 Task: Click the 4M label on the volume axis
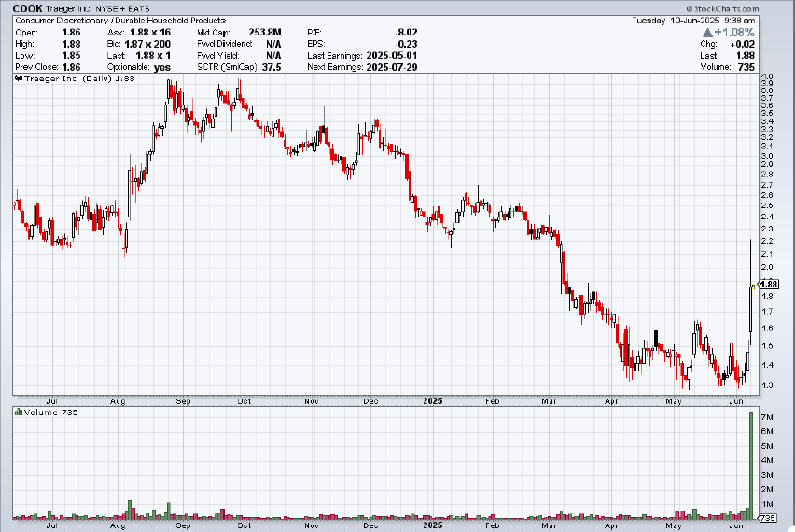click(767, 460)
